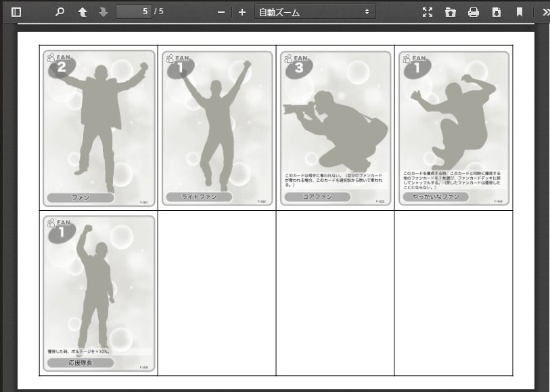Viewport: 550px width, 392px height.
Task: Download the PDF file
Action: tap(497, 12)
